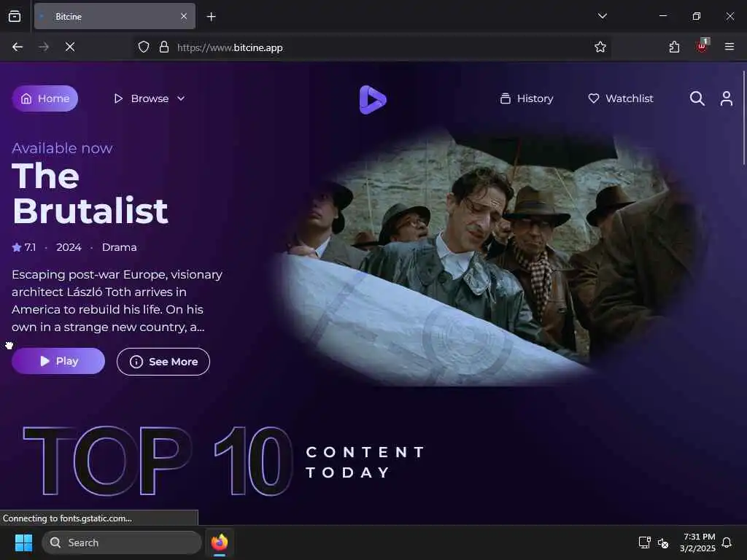
Task: Open the Windows Start menu
Action: coord(23,542)
